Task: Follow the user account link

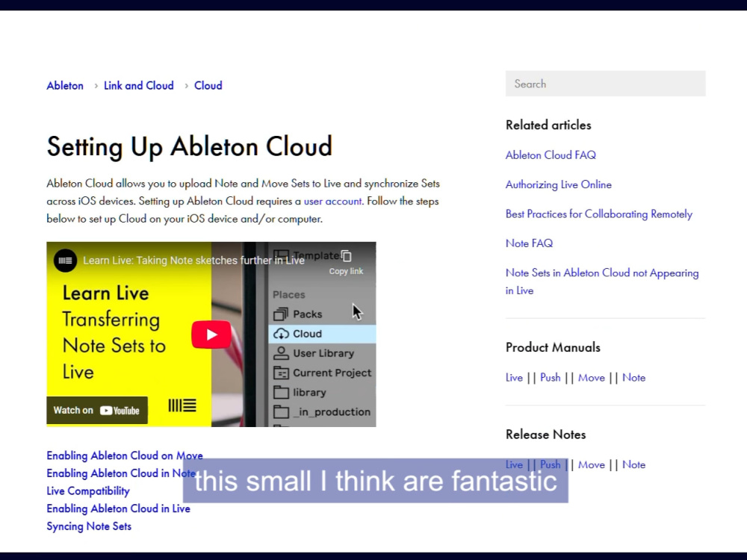Action: click(332, 202)
